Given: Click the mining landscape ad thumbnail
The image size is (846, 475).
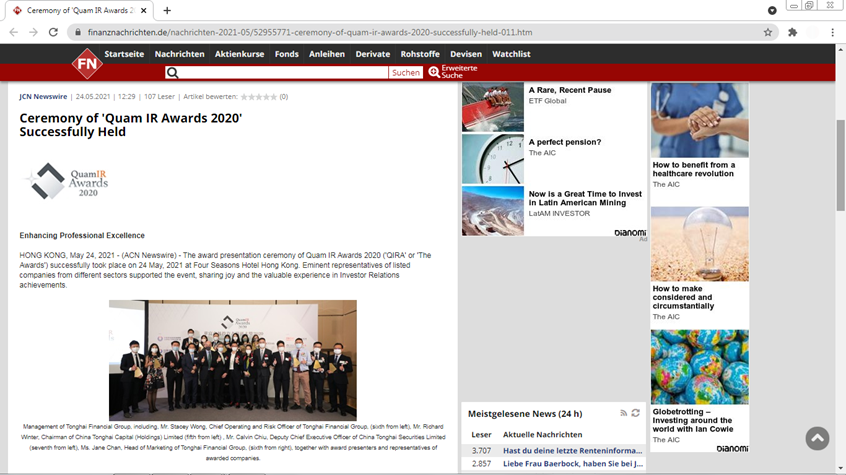Looking at the screenshot, I should coord(493,211).
